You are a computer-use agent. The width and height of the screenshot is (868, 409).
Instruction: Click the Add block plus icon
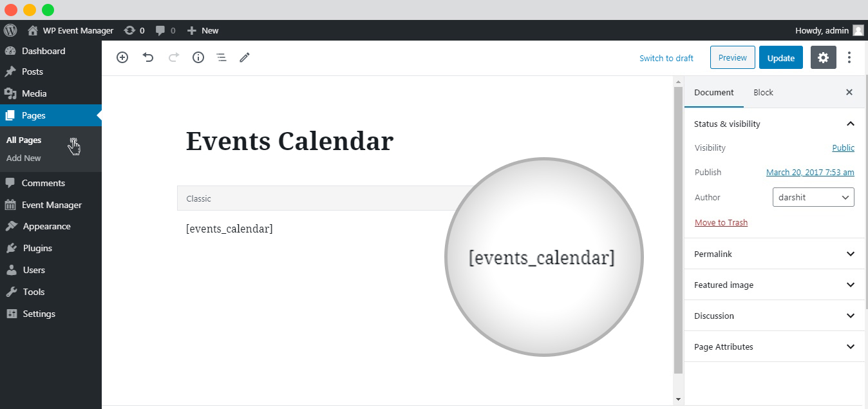click(x=122, y=57)
